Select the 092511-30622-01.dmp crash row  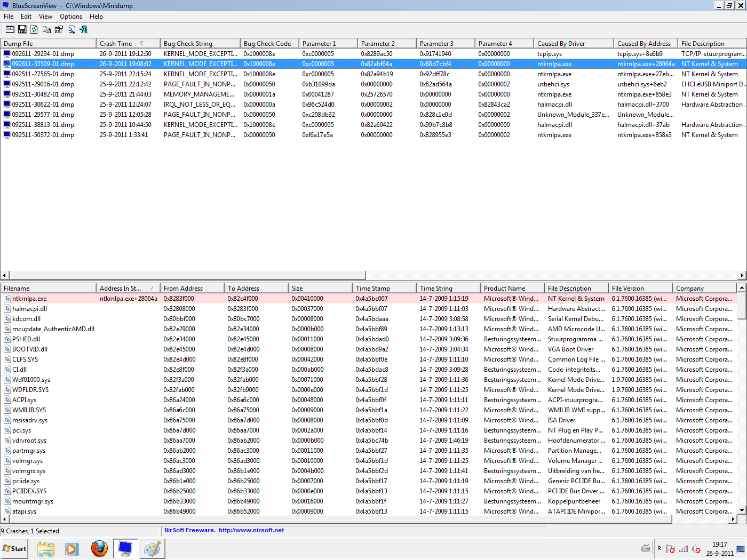coord(373,105)
